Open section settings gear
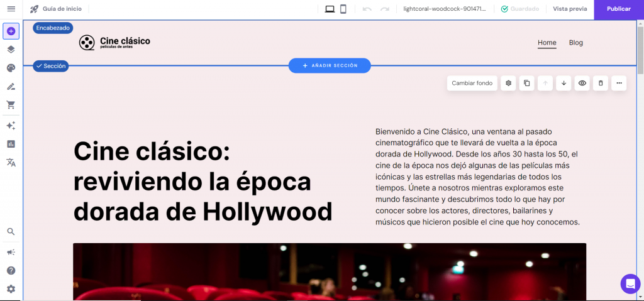Screen dimensions: 644x301 [509, 83]
